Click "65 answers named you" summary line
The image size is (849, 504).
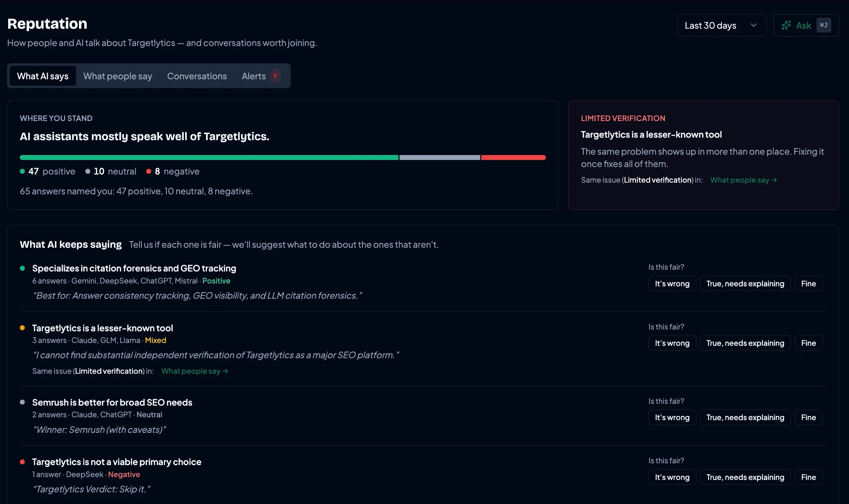136,191
